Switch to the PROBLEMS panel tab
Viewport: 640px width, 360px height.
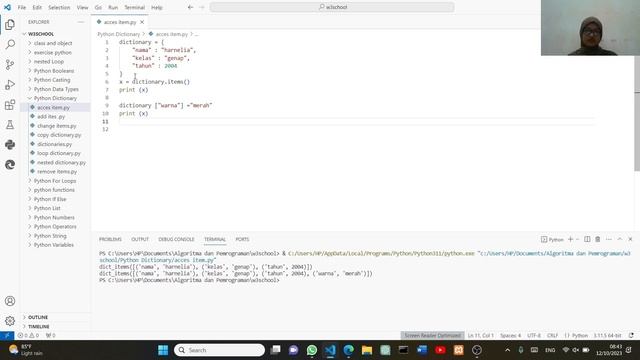click(x=110, y=239)
